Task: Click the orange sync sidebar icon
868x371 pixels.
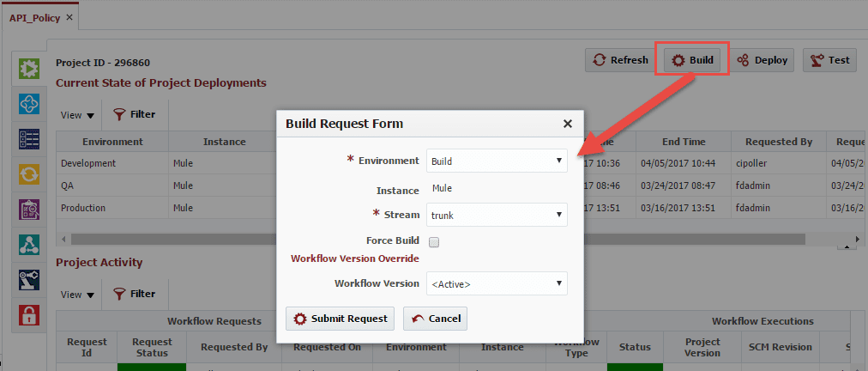Action: [29, 174]
